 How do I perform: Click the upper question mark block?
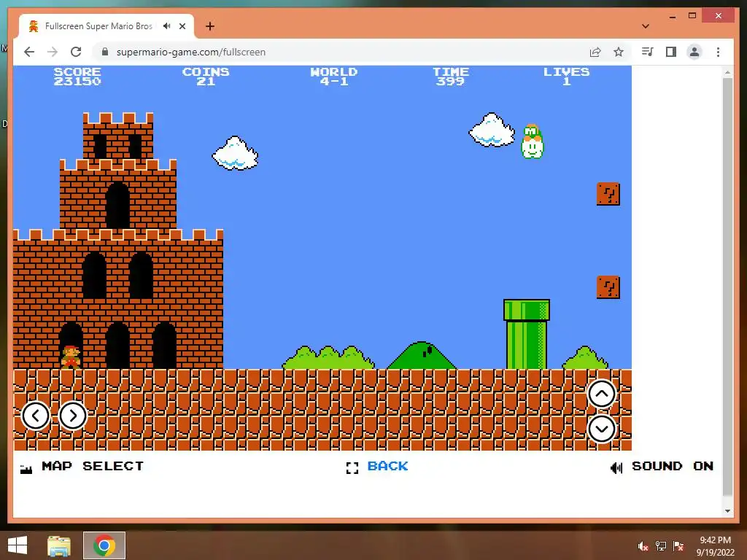click(608, 194)
